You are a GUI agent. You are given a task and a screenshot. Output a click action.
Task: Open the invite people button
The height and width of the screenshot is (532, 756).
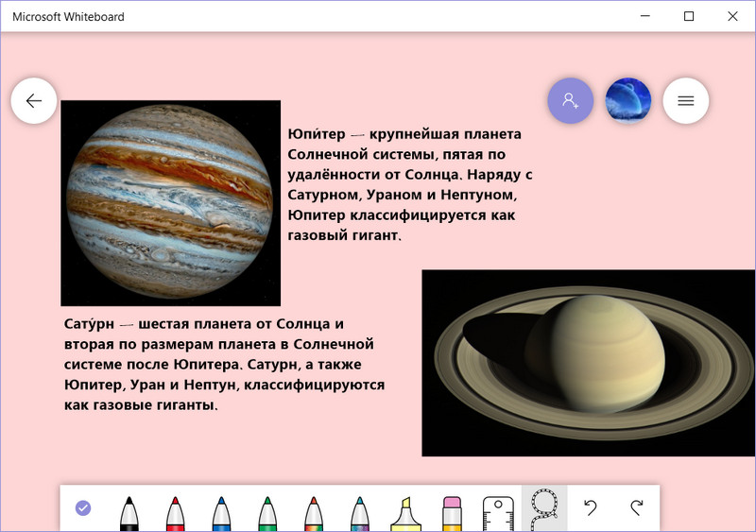(571, 101)
